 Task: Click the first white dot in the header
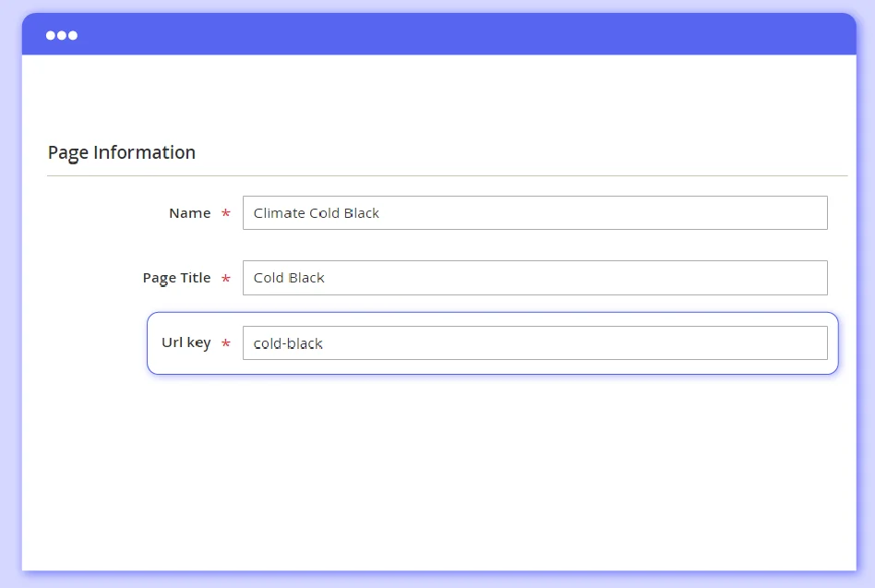pos(52,35)
